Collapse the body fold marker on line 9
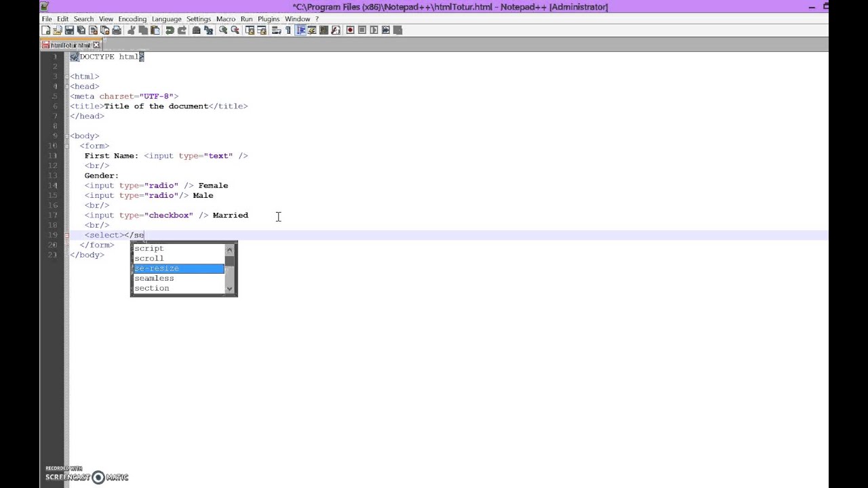The height and width of the screenshot is (488, 868). (67, 136)
